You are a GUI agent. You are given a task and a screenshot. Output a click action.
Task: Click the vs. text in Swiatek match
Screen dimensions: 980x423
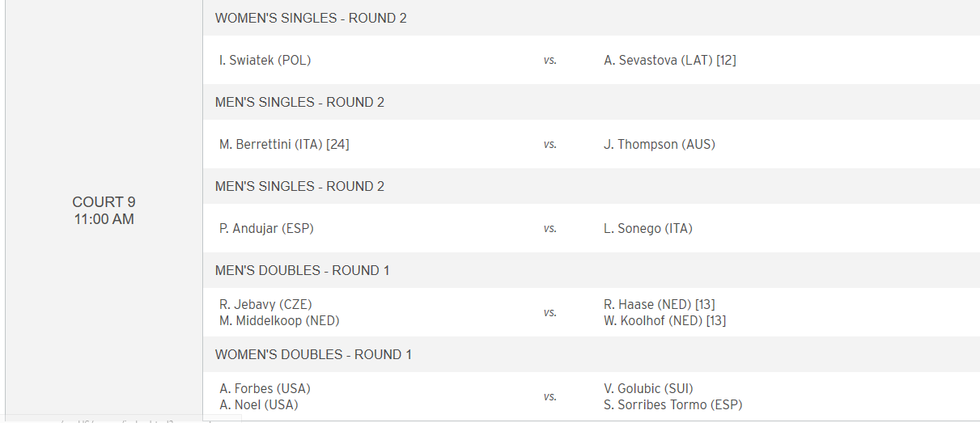tap(550, 60)
